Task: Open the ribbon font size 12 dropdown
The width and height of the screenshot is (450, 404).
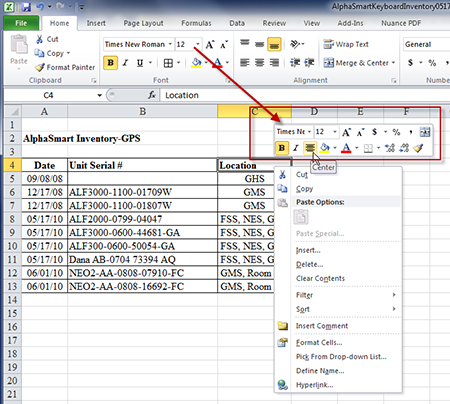Action: pyautogui.click(x=197, y=44)
